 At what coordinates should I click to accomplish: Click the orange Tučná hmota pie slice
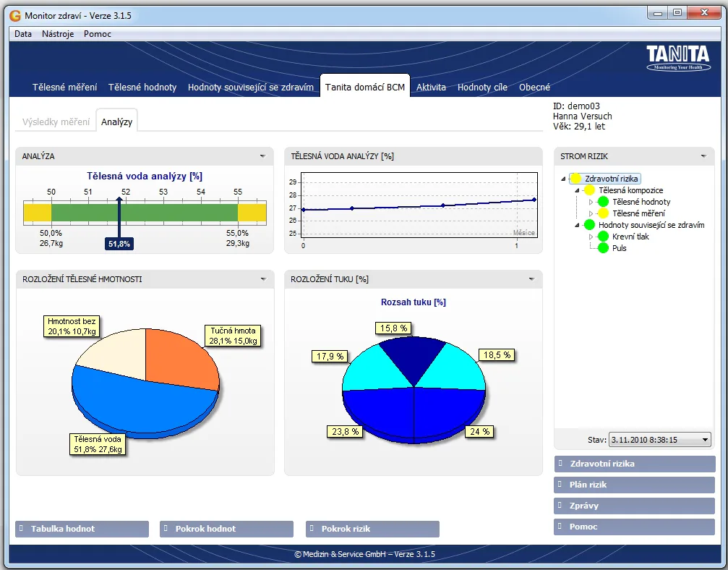181,358
